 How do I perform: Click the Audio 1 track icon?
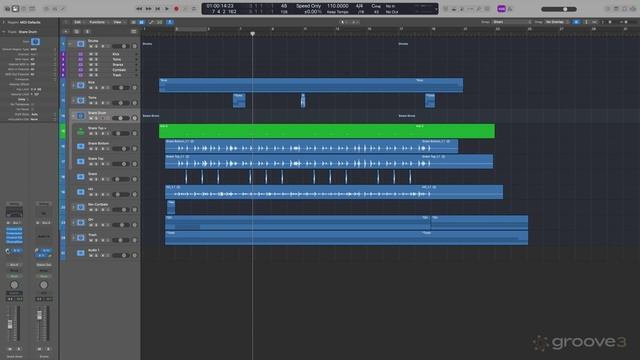pos(81,253)
